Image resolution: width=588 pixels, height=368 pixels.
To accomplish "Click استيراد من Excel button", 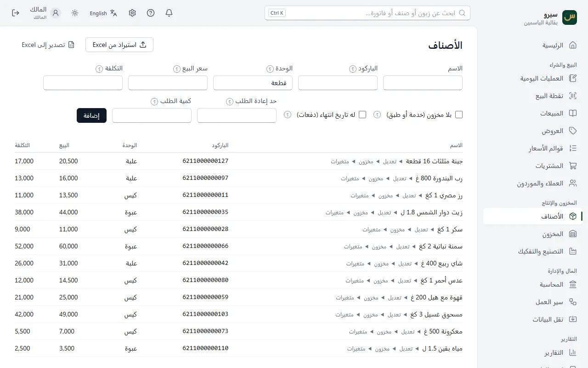I will coord(119,45).
